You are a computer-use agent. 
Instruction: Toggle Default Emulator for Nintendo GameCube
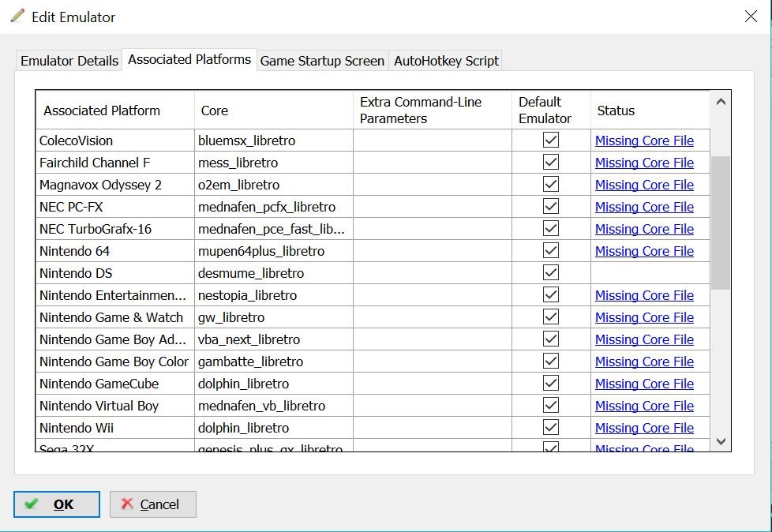click(x=551, y=383)
